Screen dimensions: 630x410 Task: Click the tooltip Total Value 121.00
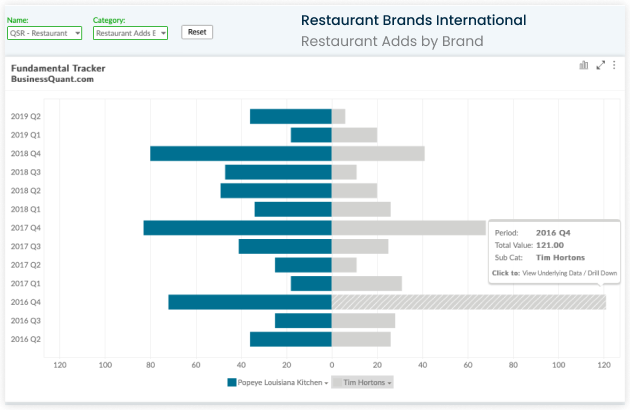coord(550,245)
